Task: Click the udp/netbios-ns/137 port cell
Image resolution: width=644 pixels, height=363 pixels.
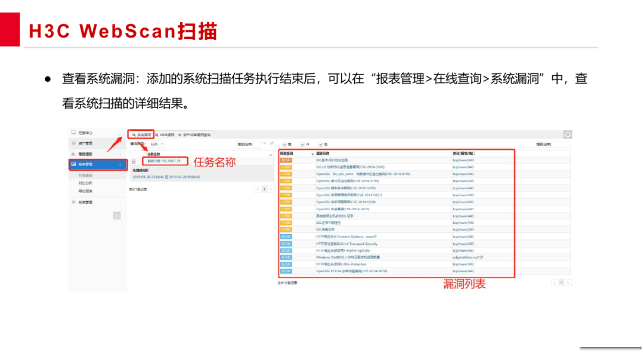Action: click(x=468, y=257)
